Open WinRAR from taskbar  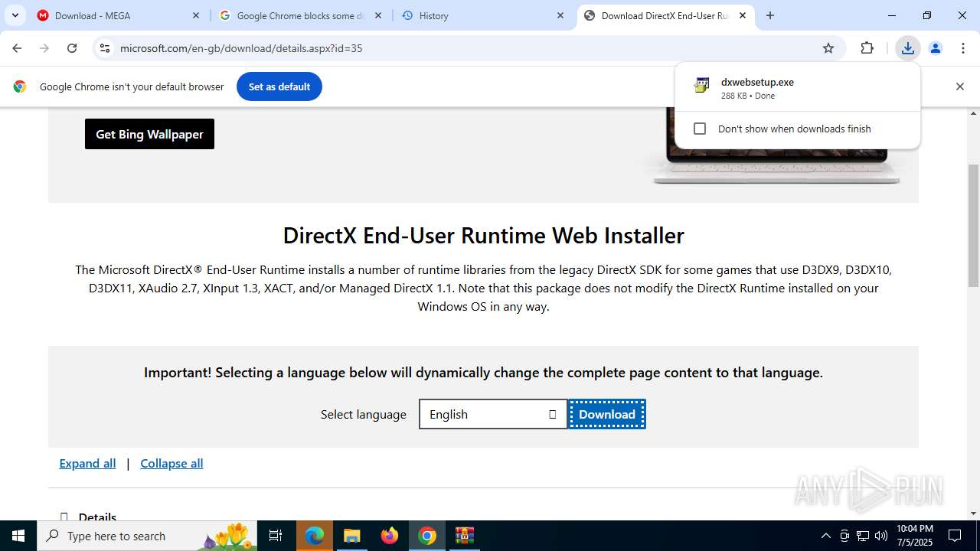point(465,536)
